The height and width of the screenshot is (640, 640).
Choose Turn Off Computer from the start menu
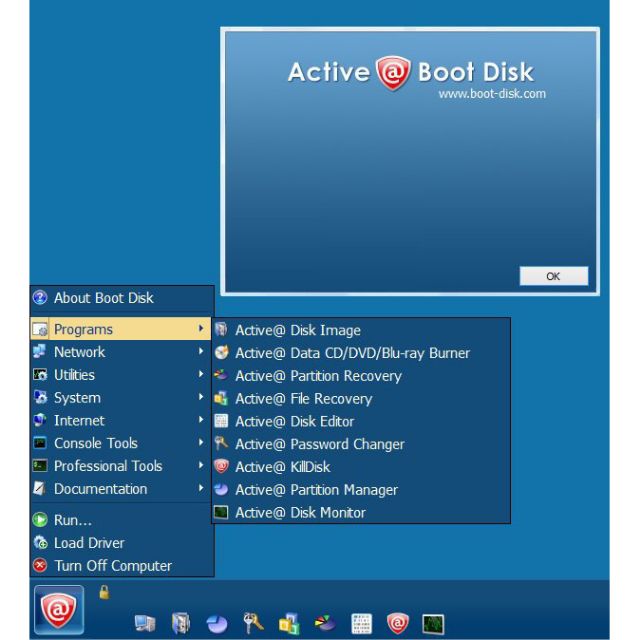point(122,566)
